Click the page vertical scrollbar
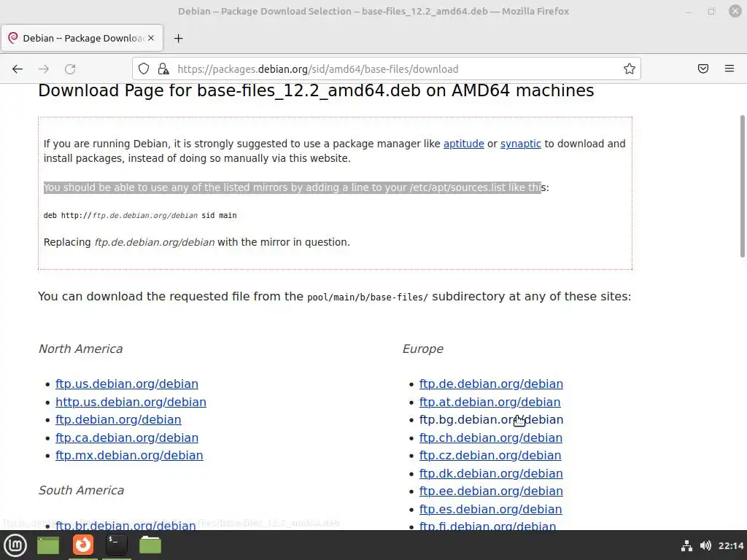 742,186
